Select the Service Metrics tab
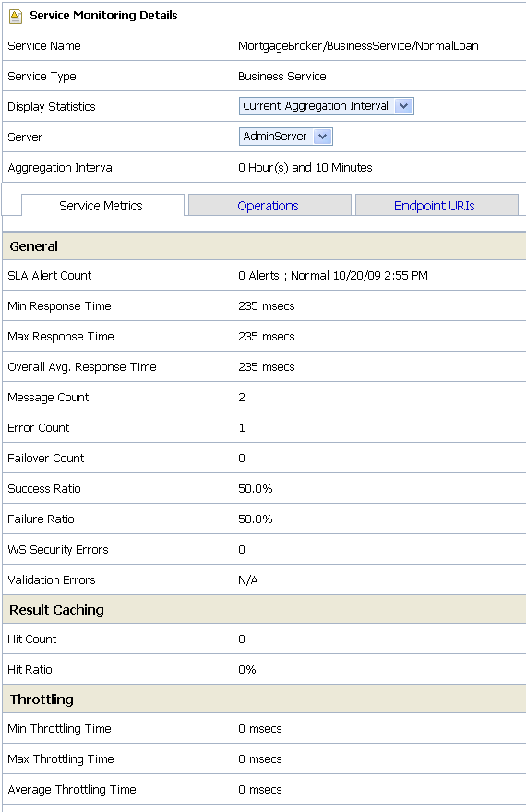 pos(101,206)
